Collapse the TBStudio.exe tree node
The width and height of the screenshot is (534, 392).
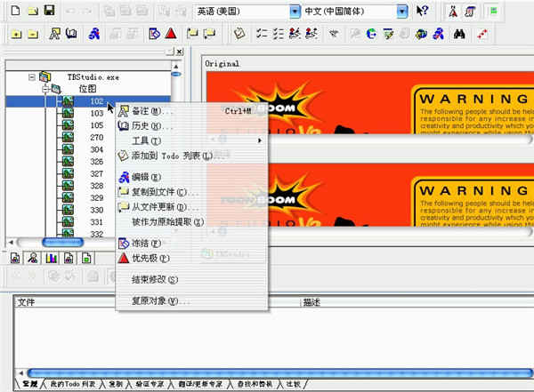(x=32, y=77)
